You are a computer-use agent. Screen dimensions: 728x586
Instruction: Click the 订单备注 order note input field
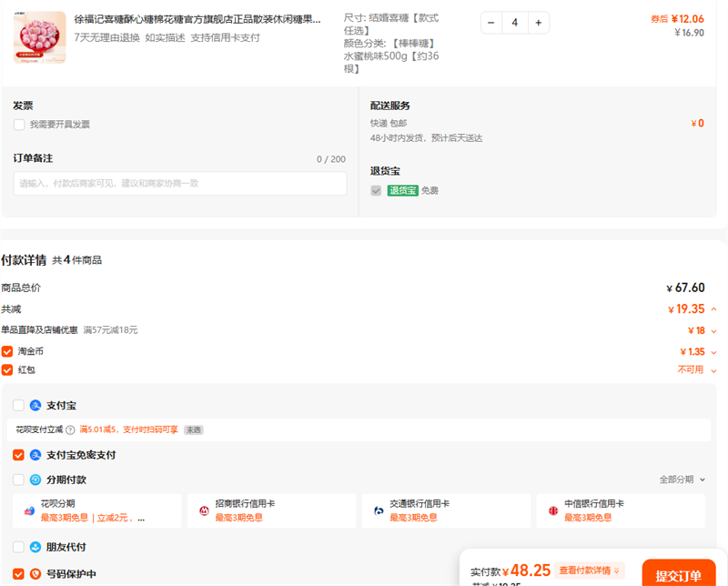[x=180, y=183]
